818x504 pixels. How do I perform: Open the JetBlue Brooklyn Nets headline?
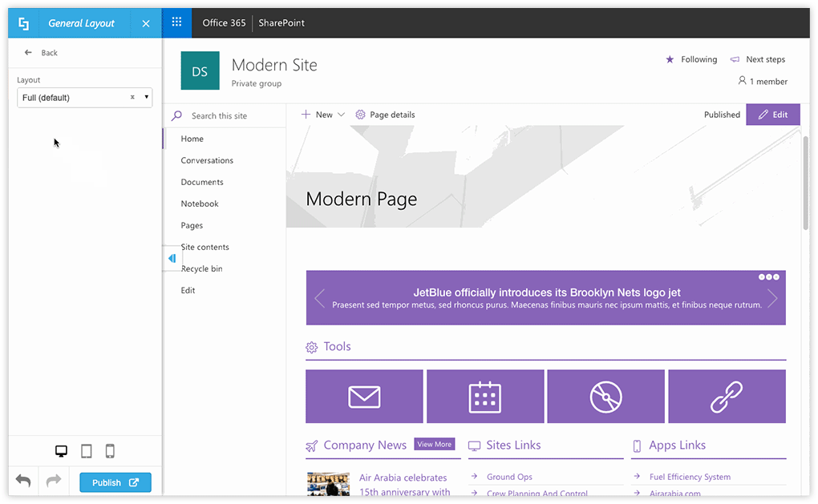(547, 292)
